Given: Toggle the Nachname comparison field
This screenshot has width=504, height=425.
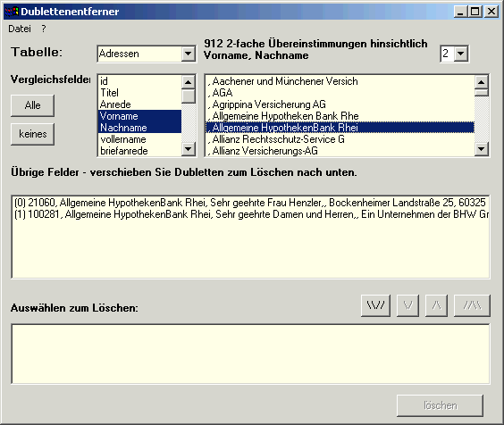Looking at the screenshot, I should coord(139,128).
